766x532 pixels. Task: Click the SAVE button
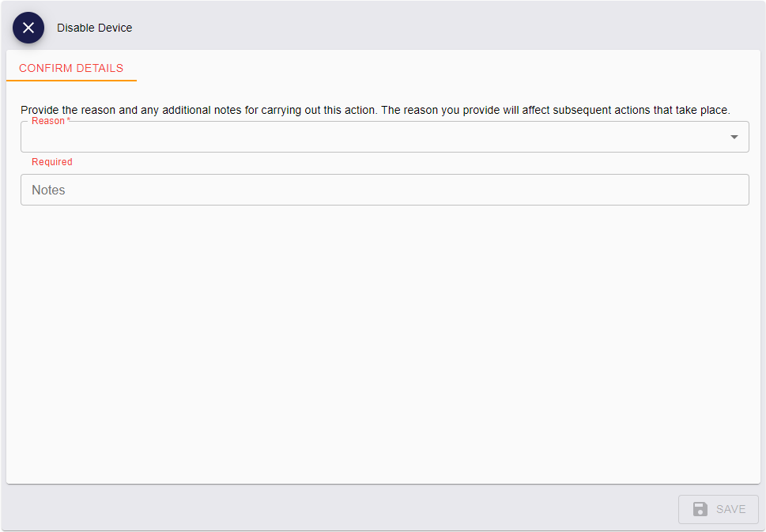[718, 509]
